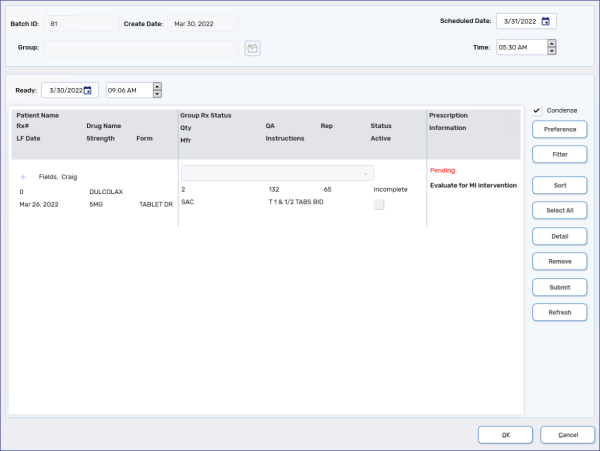Screen dimensions: 600x451
Task: Decrease the scheduled Time with down arrow
Action: pos(551,50)
